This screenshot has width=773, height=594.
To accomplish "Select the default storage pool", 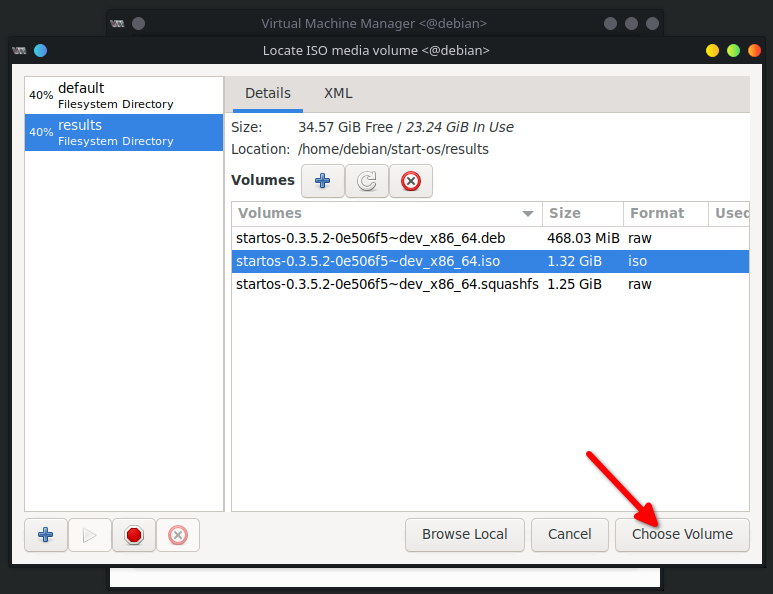I will [123, 95].
